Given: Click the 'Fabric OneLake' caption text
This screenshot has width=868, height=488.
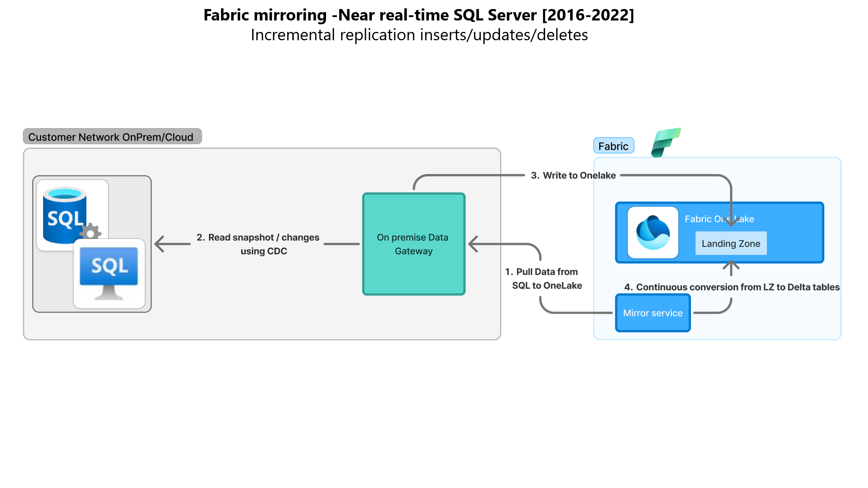Looking at the screenshot, I should (x=719, y=219).
